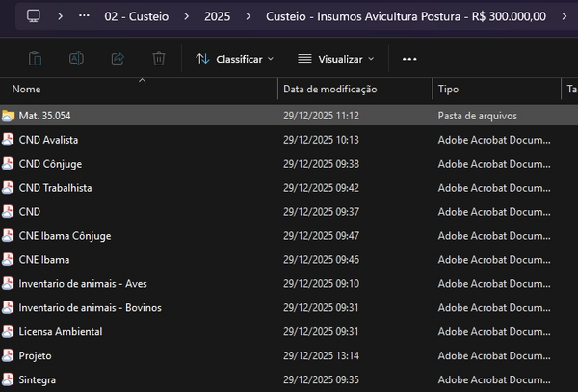Go to the 2025 breadcrumb folder
This screenshot has height=392, width=578.
[x=217, y=16]
